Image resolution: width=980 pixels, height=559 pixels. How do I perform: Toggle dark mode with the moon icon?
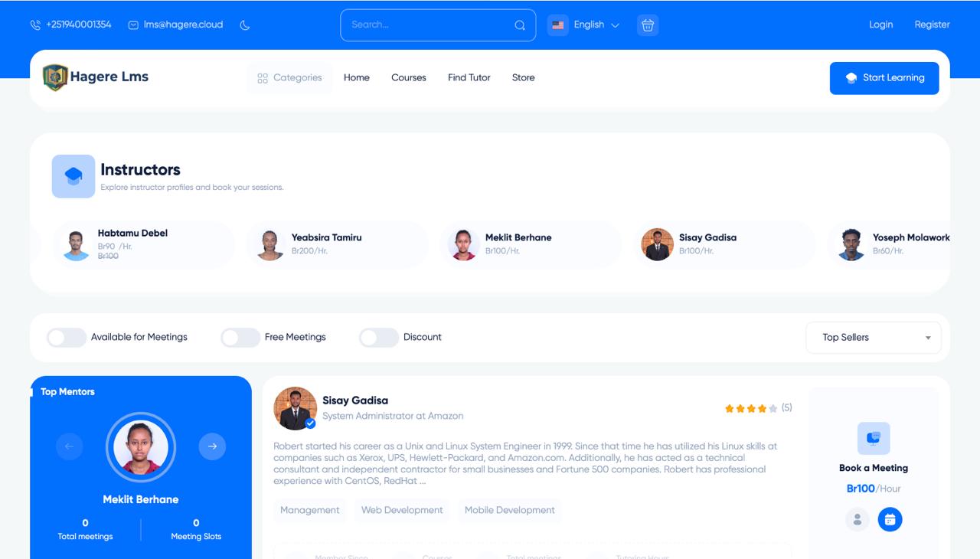(245, 25)
